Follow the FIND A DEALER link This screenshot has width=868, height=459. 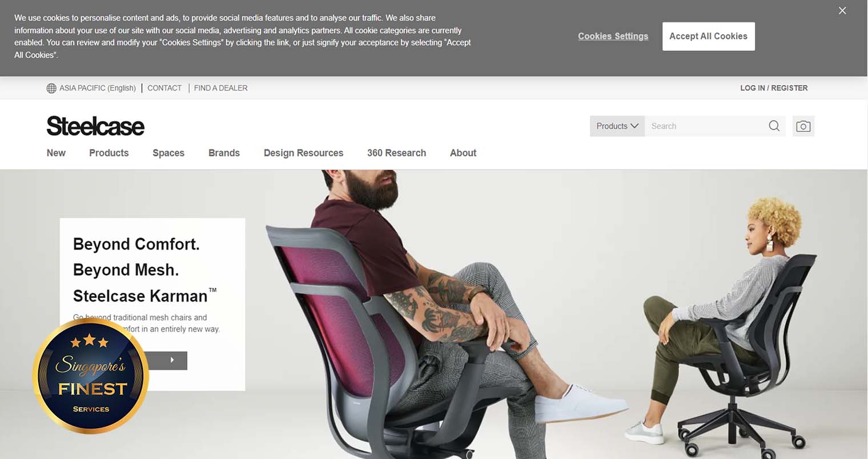pos(220,88)
